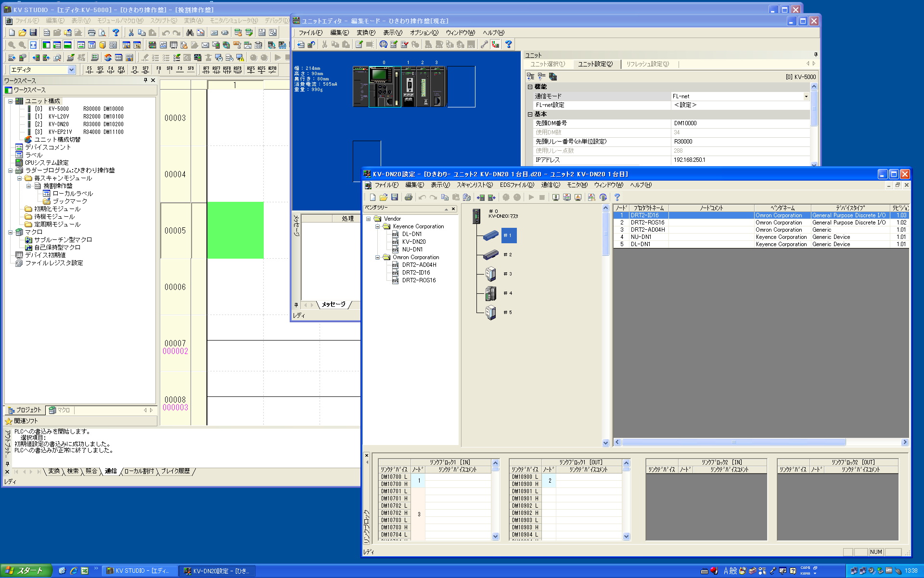Select [2] KV-DN20 unit in workspace tree
924x578 pixels.
pyautogui.click(x=80, y=124)
